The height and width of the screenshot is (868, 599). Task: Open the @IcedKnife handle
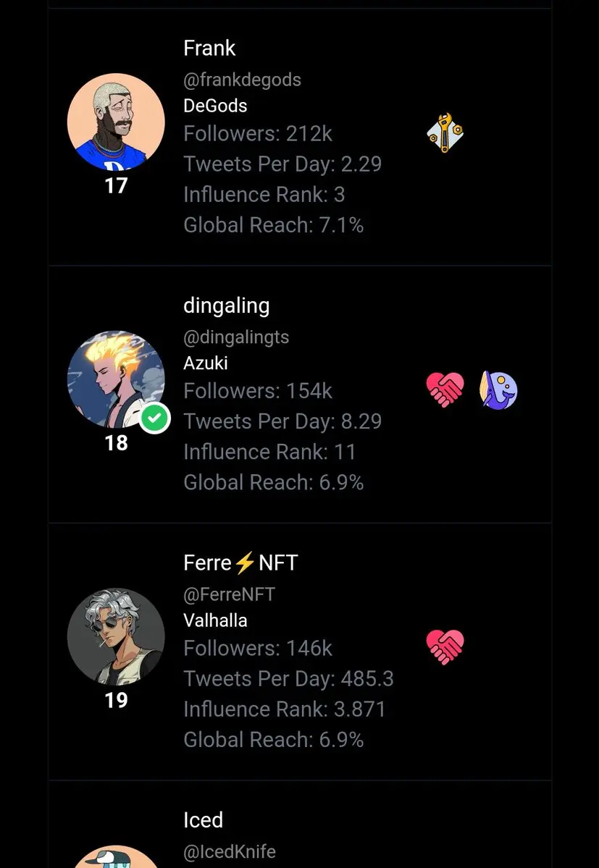[230, 851]
